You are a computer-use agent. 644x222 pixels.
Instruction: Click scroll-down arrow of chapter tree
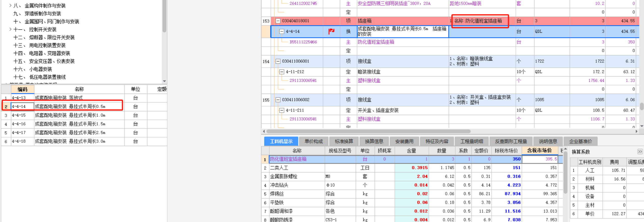click(164, 81)
